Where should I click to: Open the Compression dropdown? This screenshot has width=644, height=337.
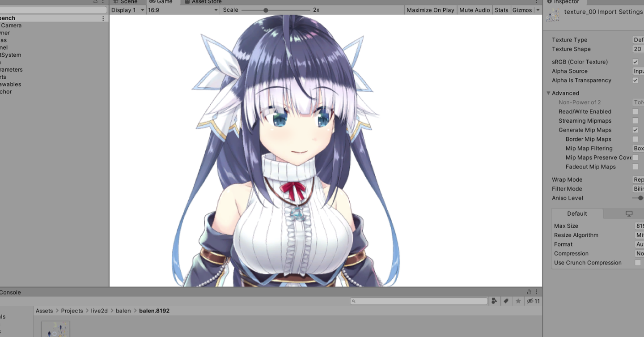point(639,253)
